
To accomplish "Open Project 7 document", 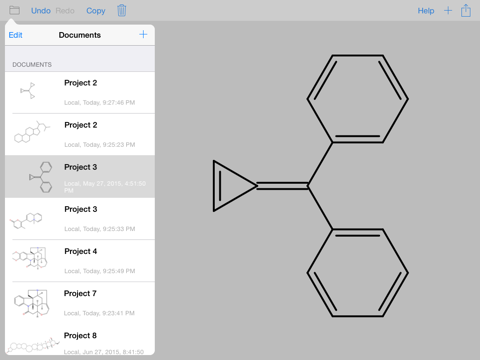I will click(x=80, y=303).
